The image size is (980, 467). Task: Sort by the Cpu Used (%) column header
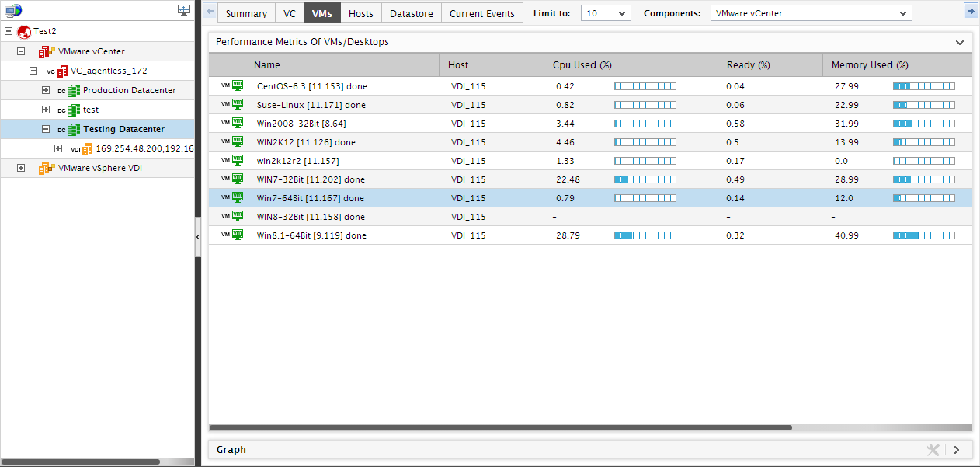[x=631, y=65]
